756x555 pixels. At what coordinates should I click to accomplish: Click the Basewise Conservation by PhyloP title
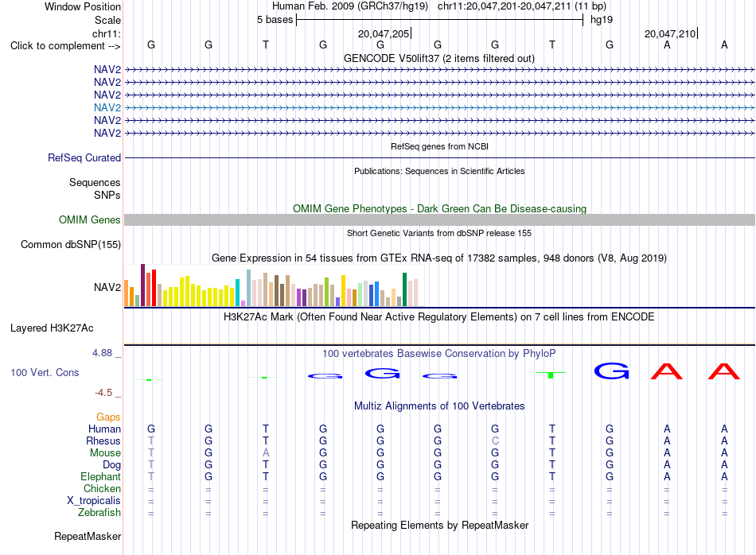pyautogui.click(x=439, y=354)
